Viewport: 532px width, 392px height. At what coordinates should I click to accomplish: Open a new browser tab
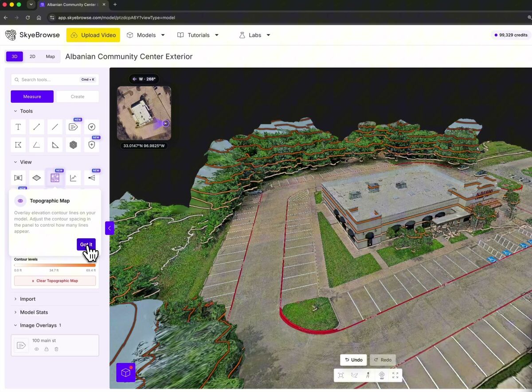click(x=115, y=4)
